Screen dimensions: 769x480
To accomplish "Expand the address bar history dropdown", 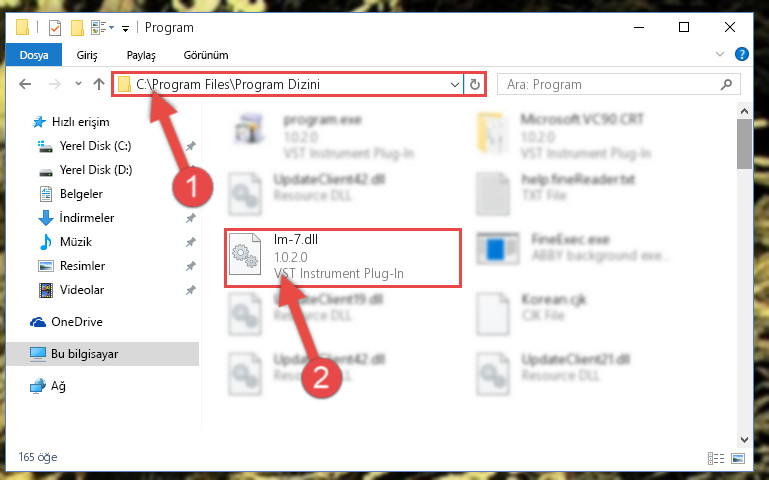I will coord(455,84).
